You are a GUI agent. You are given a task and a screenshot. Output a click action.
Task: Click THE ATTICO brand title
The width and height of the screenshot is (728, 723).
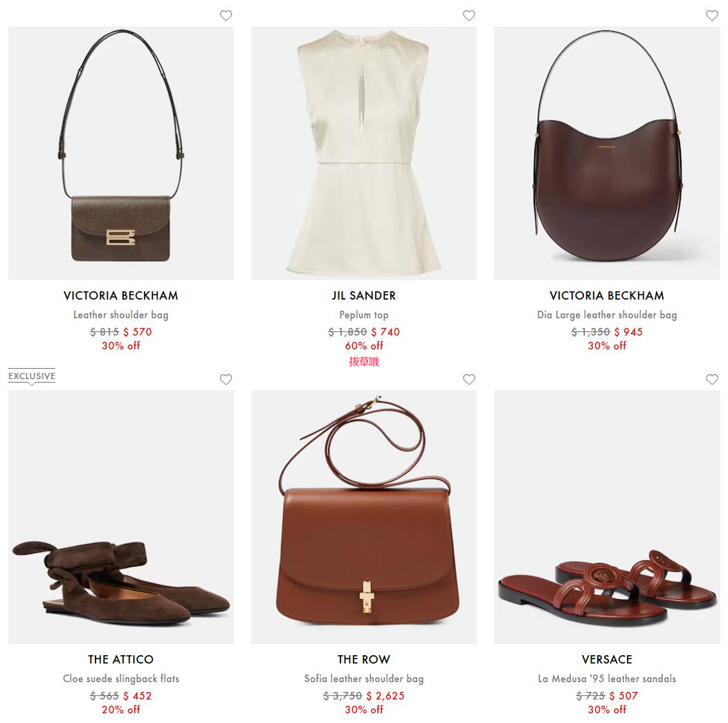point(120,659)
